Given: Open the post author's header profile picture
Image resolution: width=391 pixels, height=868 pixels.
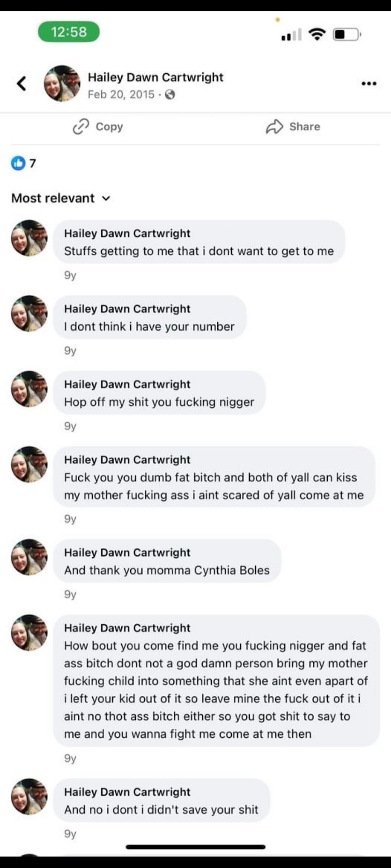Looking at the screenshot, I should [62, 84].
